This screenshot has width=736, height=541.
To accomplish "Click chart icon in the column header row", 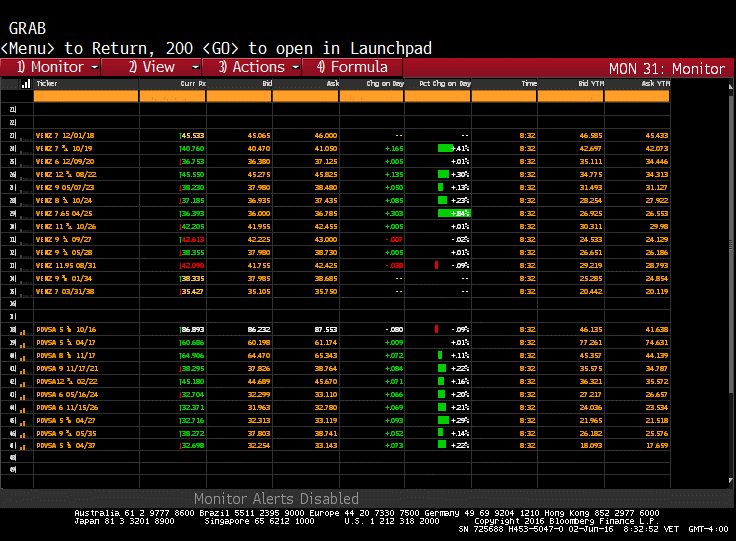I will click(26, 85).
